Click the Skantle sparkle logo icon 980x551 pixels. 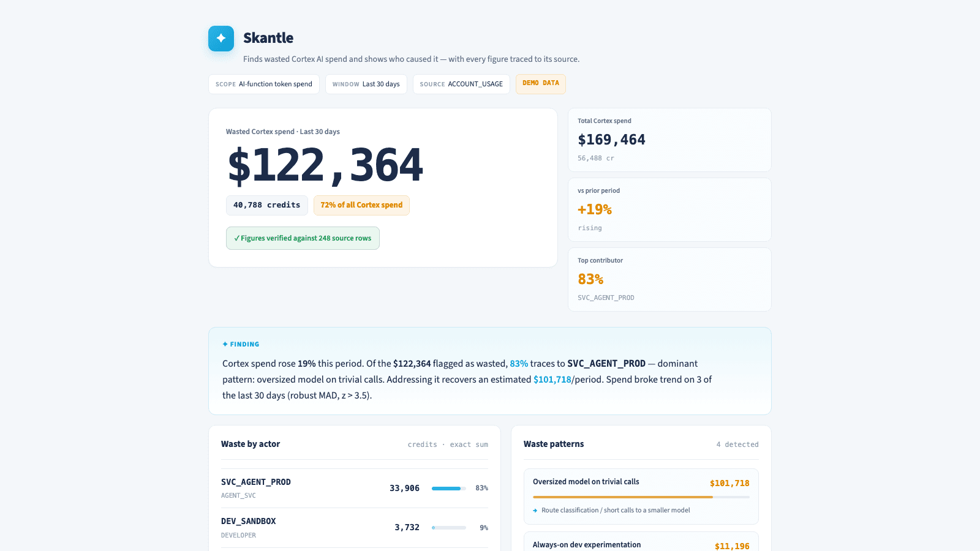(x=221, y=39)
